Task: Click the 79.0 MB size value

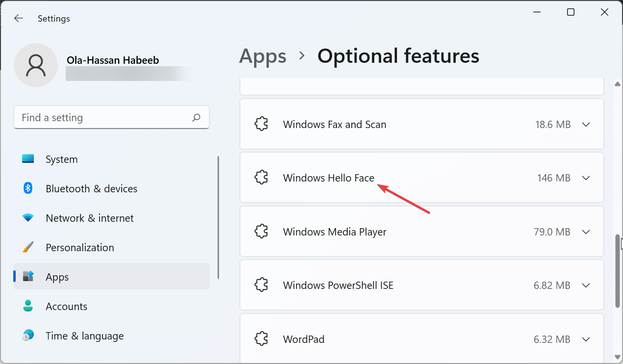Action: pos(552,232)
